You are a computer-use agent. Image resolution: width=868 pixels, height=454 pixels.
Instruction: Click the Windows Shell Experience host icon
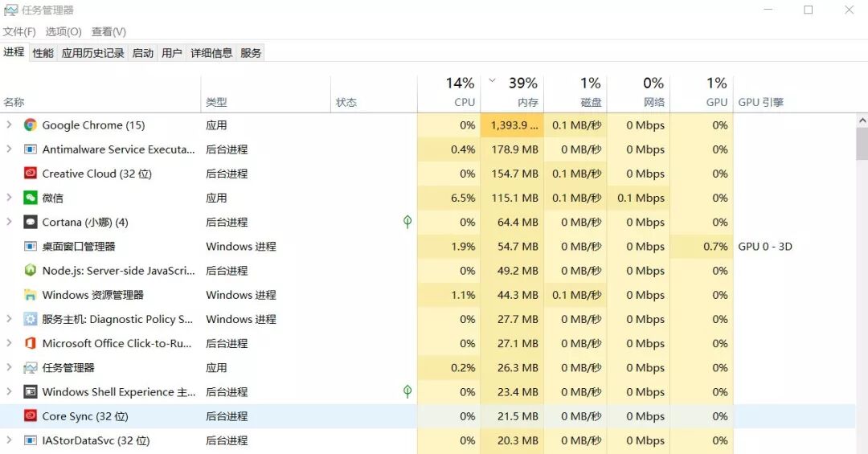click(30, 392)
